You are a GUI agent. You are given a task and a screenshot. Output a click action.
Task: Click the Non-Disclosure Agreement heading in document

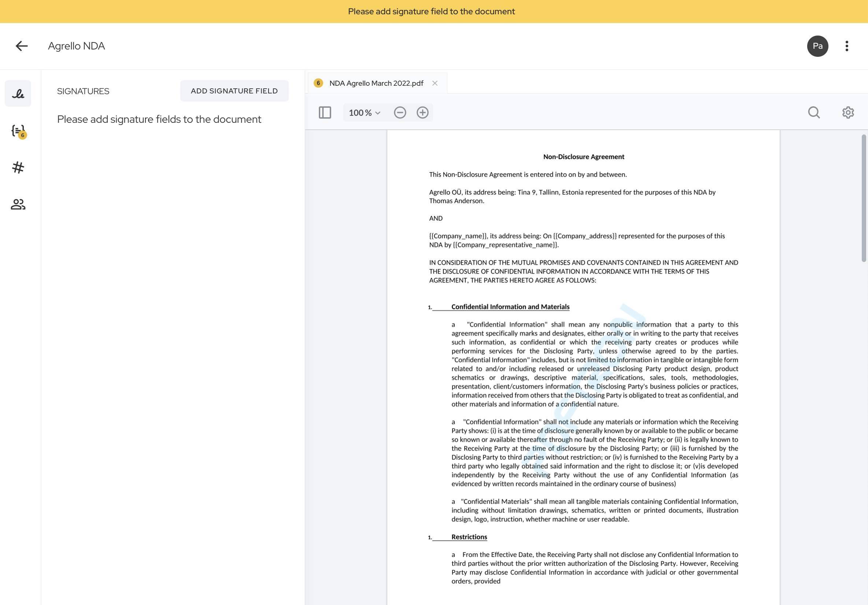click(583, 156)
